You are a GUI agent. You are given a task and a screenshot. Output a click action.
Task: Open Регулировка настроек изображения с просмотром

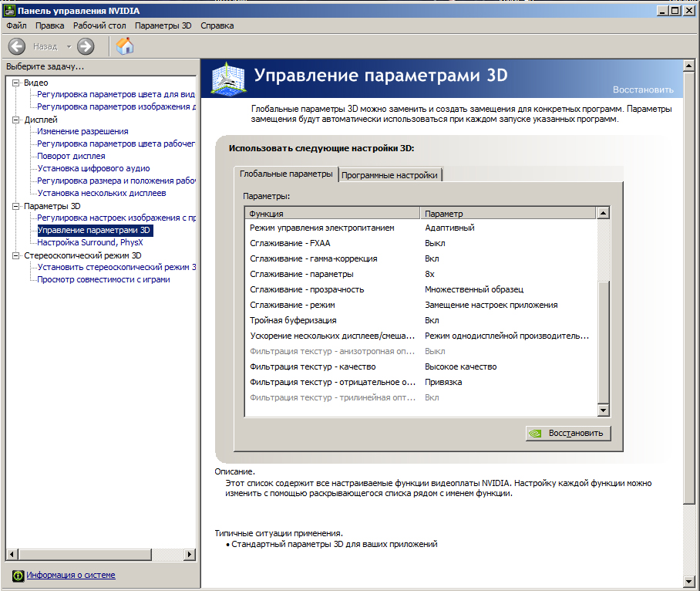[116, 218]
